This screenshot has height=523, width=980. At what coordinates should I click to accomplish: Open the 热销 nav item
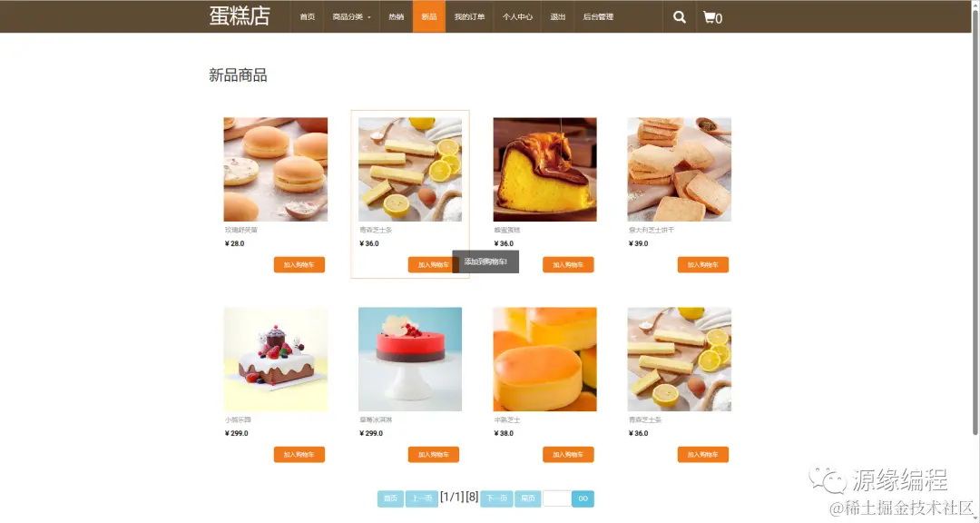pos(397,17)
